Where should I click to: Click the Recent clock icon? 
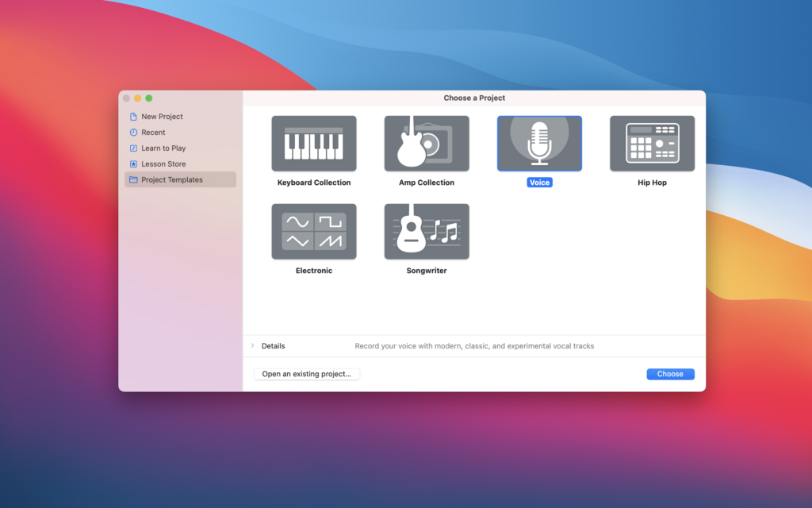[133, 133]
